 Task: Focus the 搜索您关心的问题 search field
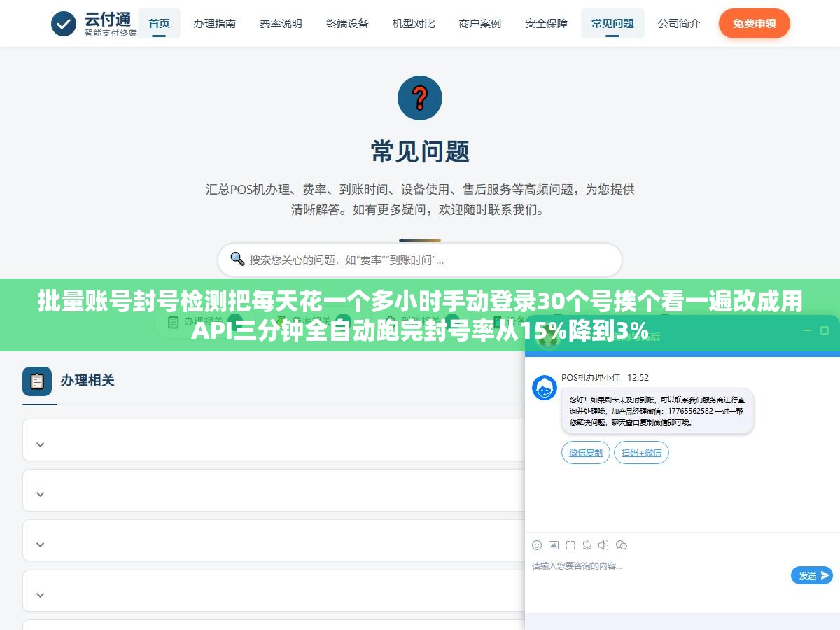(420, 260)
